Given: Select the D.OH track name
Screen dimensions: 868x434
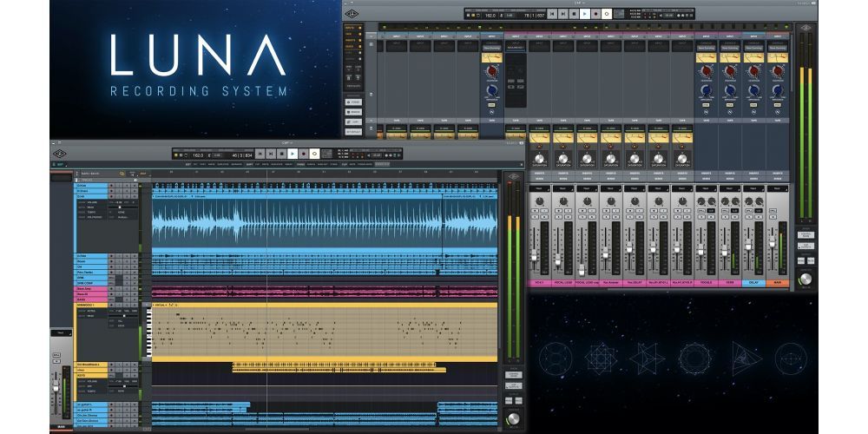Looking at the screenshot, I should [91, 196].
